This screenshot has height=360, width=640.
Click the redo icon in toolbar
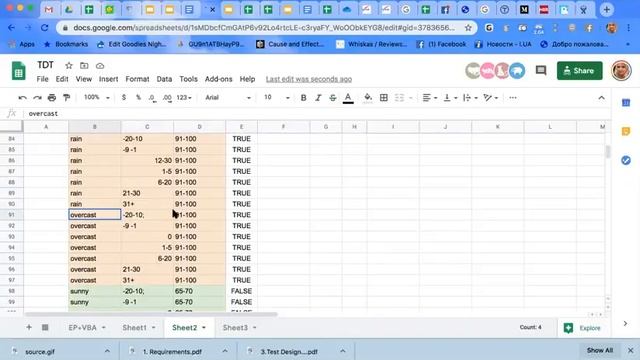pyautogui.click(x=37, y=98)
